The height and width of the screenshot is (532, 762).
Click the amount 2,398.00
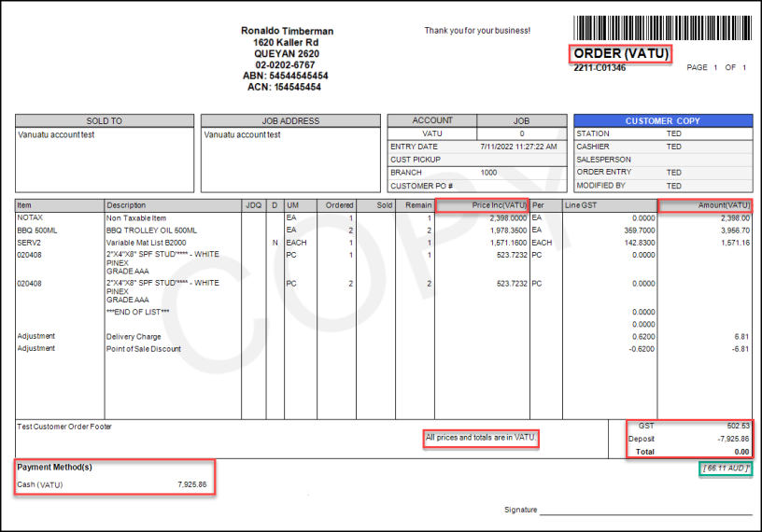pos(735,218)
